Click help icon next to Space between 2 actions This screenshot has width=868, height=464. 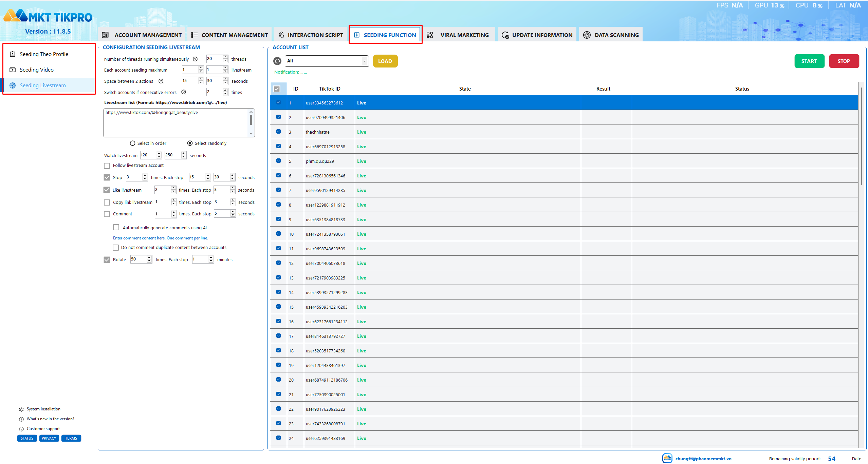161,81
